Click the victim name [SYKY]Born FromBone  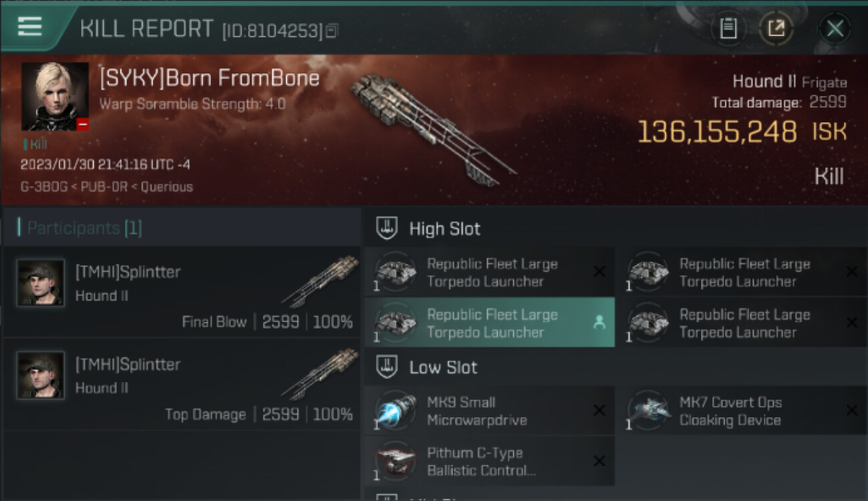pyautogui.click(x=210, y=79)
